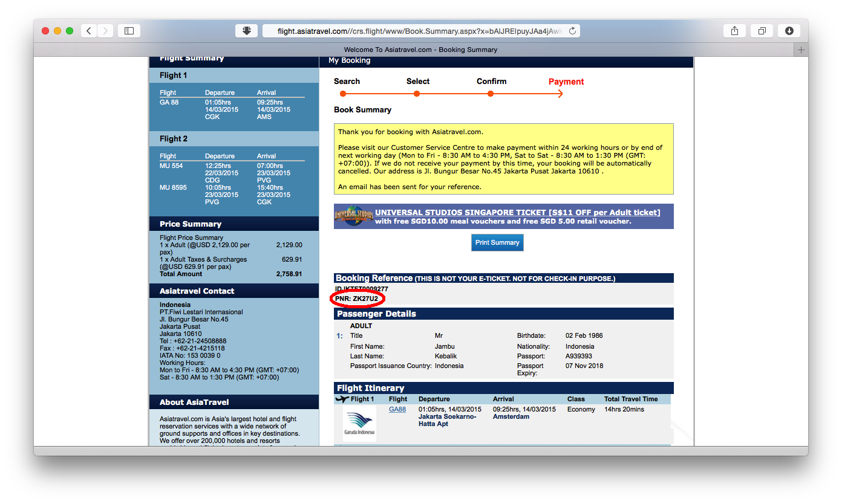
Task: Click the first name Jambu value
Action: 445,346
